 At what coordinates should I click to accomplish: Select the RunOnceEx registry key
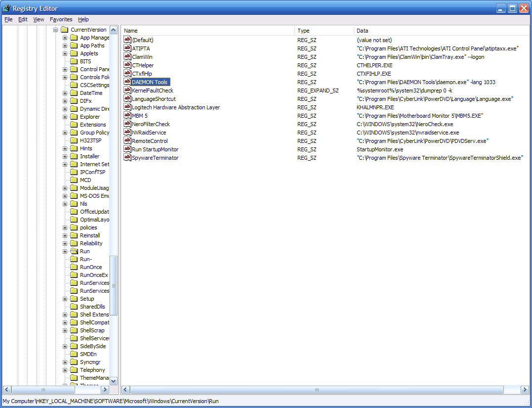(x=94, y=275)
